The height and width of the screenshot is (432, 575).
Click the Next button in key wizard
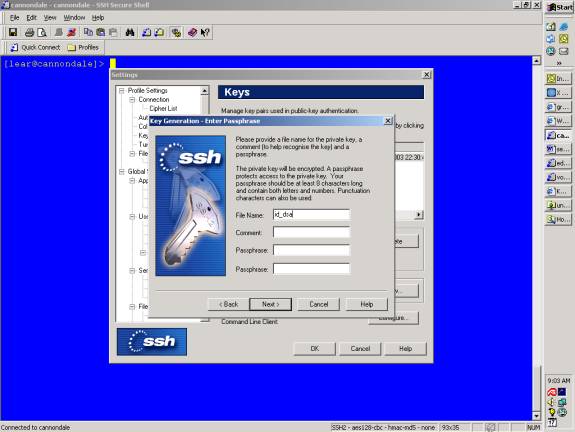[x=271, y=304]
